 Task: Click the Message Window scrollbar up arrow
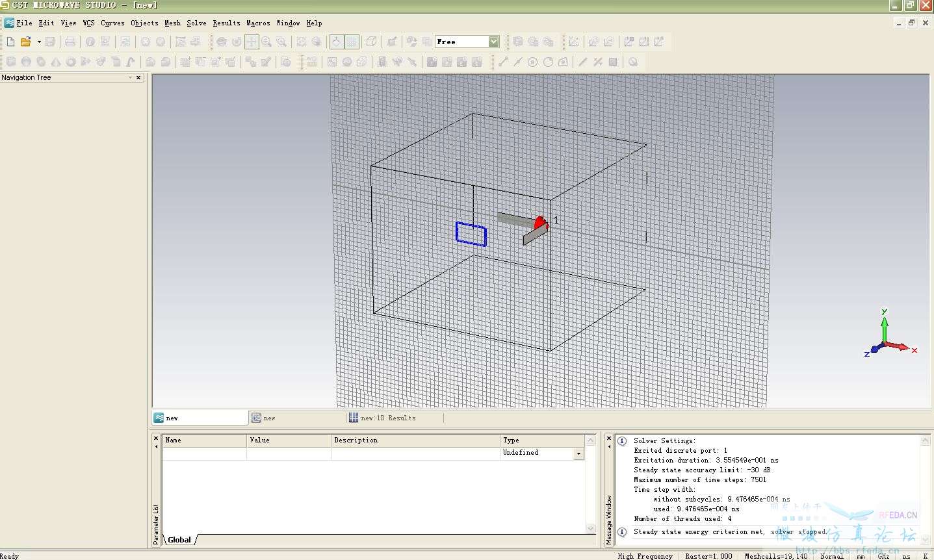925,440
